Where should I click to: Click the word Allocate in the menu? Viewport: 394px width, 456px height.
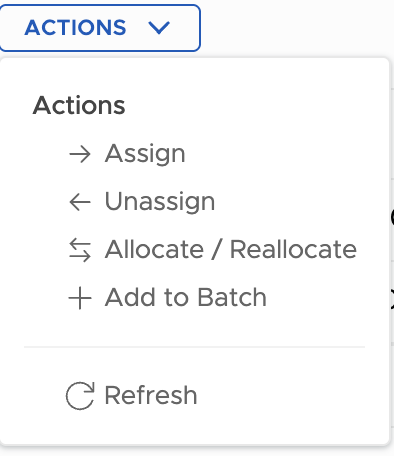(154, 249)
